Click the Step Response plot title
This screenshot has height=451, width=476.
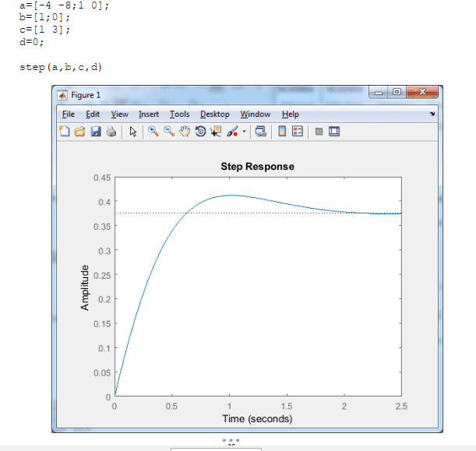[x=257, y=167]
